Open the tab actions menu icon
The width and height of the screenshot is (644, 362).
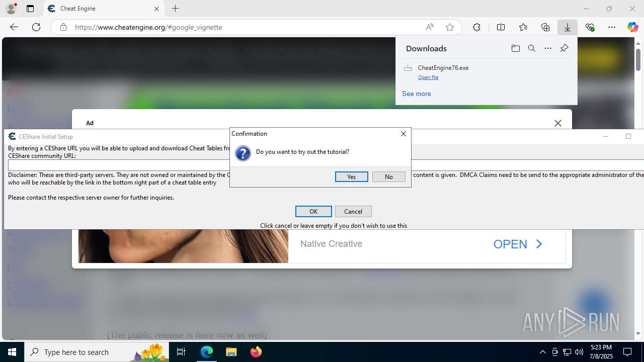click(x=30, y=9)
